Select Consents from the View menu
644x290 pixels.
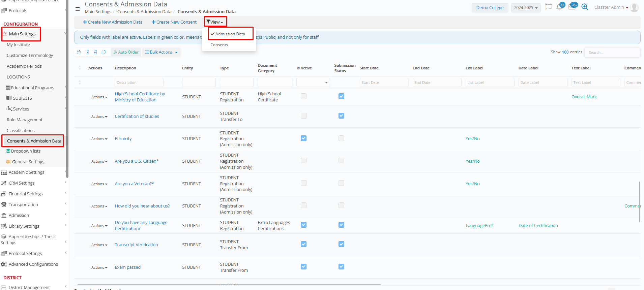click(x=219, y=45)
